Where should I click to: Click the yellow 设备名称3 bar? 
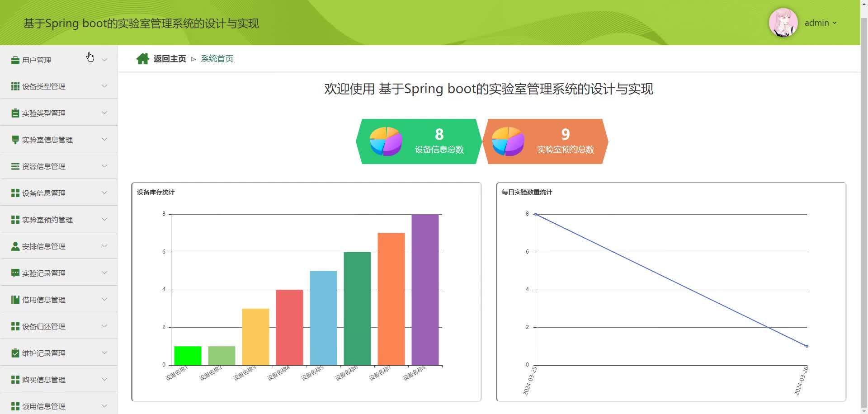tap(255, 337)
